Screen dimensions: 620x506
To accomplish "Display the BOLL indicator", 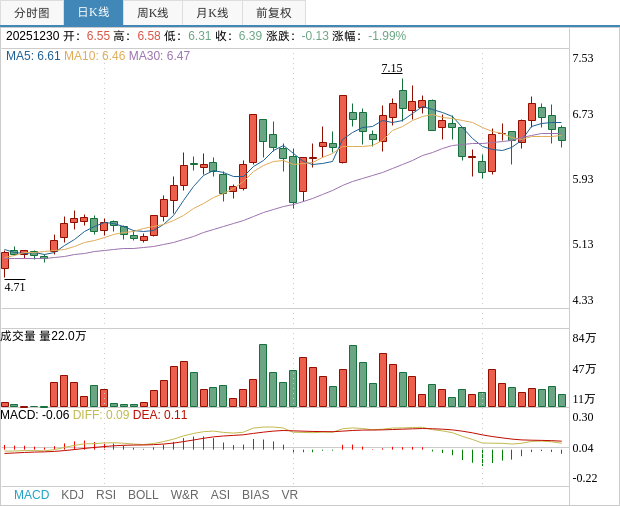I will tap(143, 495).
